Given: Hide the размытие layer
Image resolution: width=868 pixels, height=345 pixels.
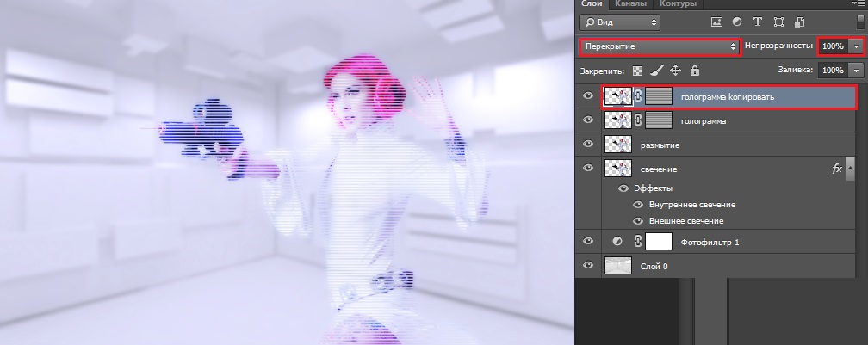Looking at the screenshot, I should point(588,145).
